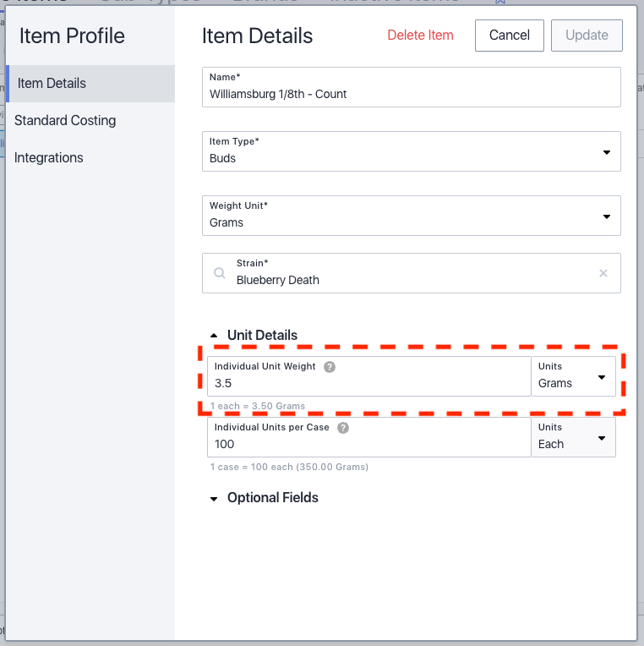Click the Strain Blueberry Death field

pyautogui.click(x=412, y=273)
